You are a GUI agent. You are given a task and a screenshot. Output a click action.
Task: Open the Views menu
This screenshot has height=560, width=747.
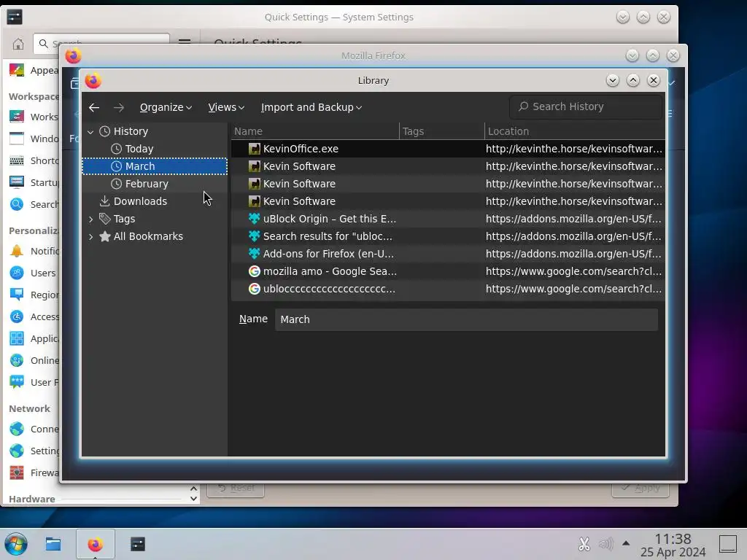226,107
